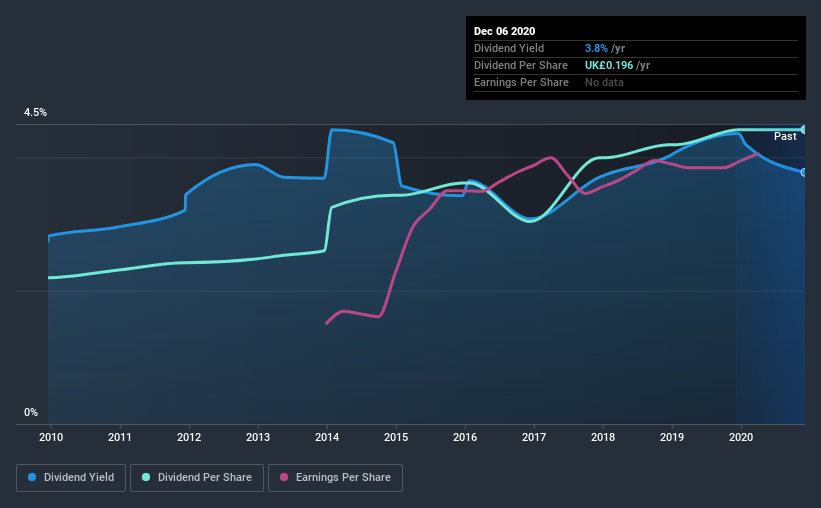
Task: Click the pink Earnings Per Share legend dot
Action: coord(284,477)
